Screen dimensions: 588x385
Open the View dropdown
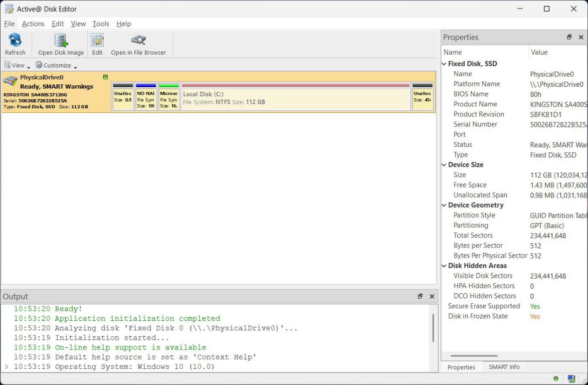(17, 65)
